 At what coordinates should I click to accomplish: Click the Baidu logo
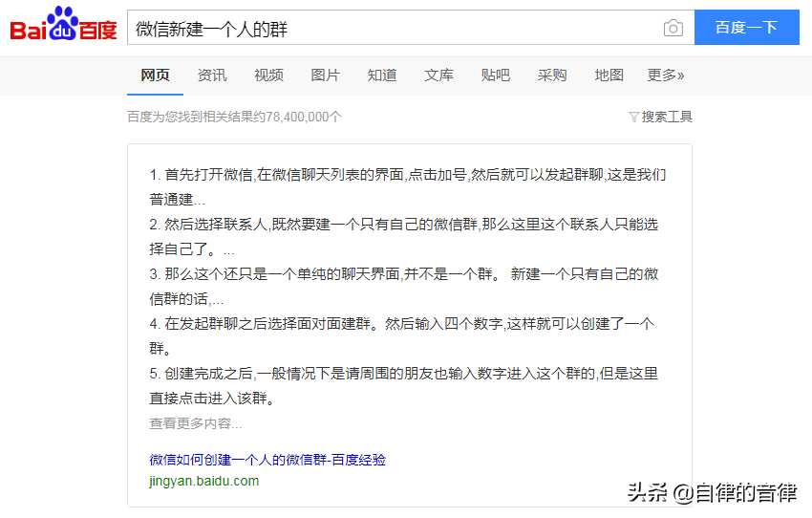[x=63, y=24]
